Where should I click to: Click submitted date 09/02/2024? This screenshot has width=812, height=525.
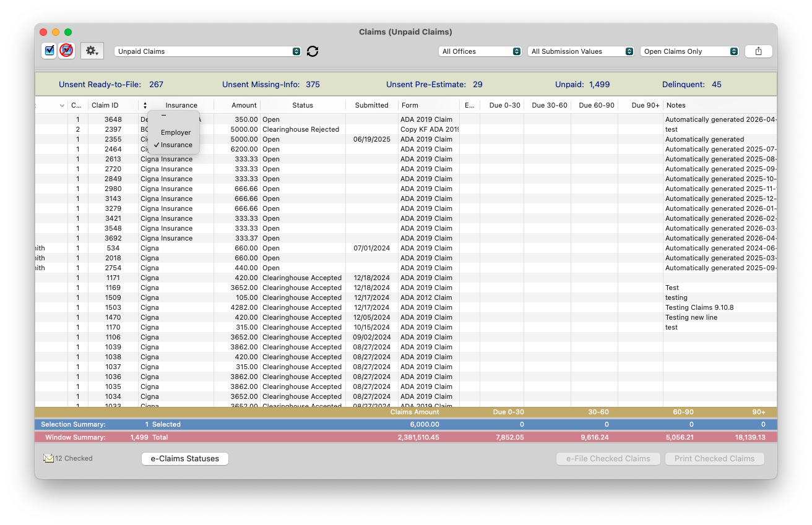coord(372,337)
